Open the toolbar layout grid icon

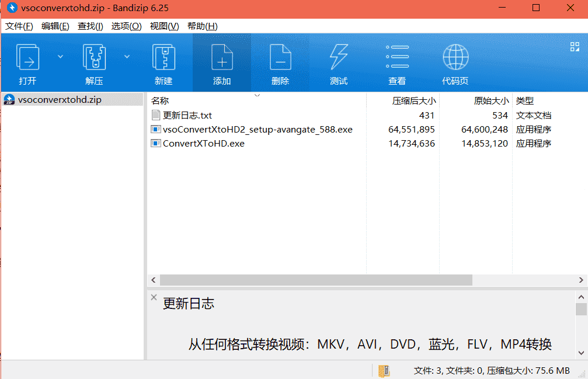tap(575, 47)
